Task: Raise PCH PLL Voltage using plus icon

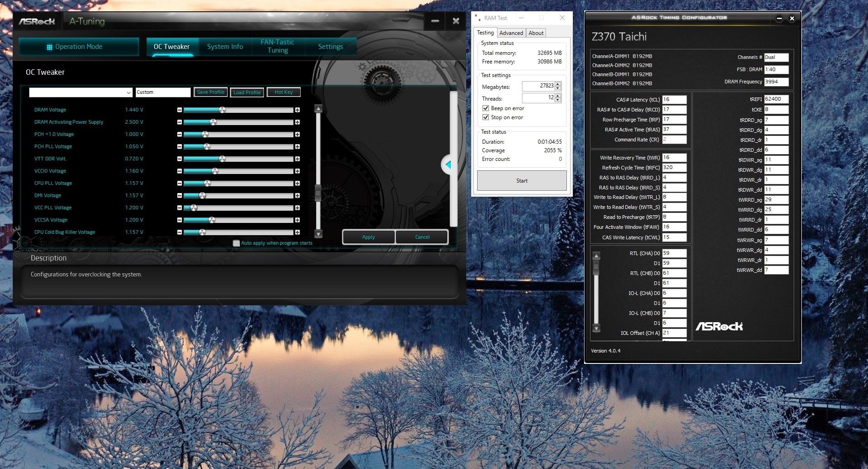Action: (297, 147)
